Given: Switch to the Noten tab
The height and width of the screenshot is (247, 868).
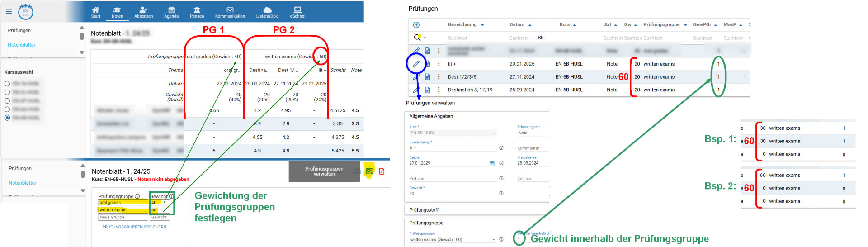Looking at the screenshot, I should pyautogui.click(x=117, y=12).
